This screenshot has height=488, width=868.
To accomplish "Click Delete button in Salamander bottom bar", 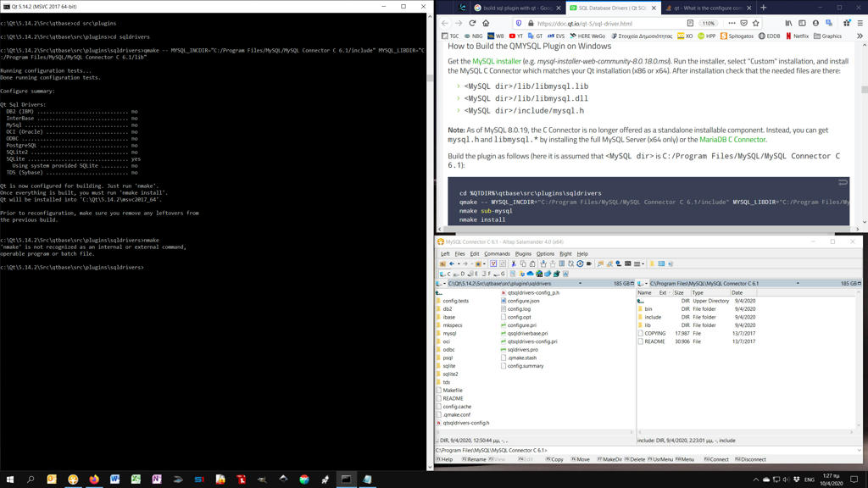I will (635, 459).
